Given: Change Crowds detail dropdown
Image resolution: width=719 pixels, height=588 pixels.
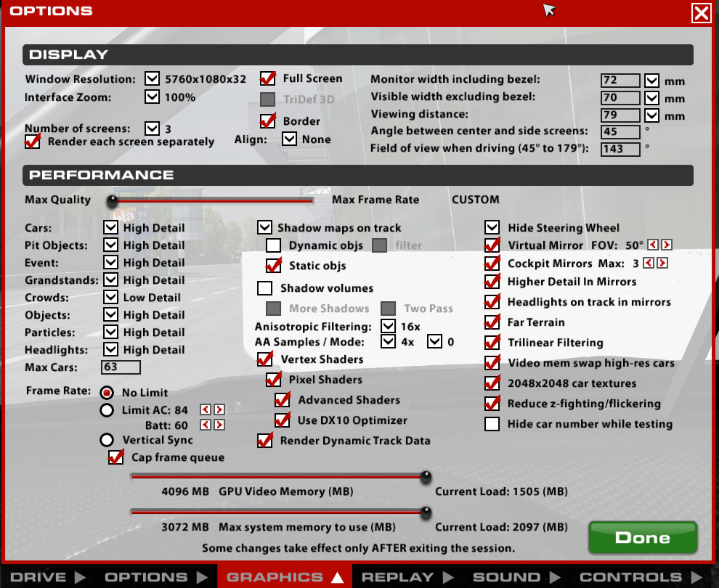Looking at the screenshot, I should click(x=110, y=297).
